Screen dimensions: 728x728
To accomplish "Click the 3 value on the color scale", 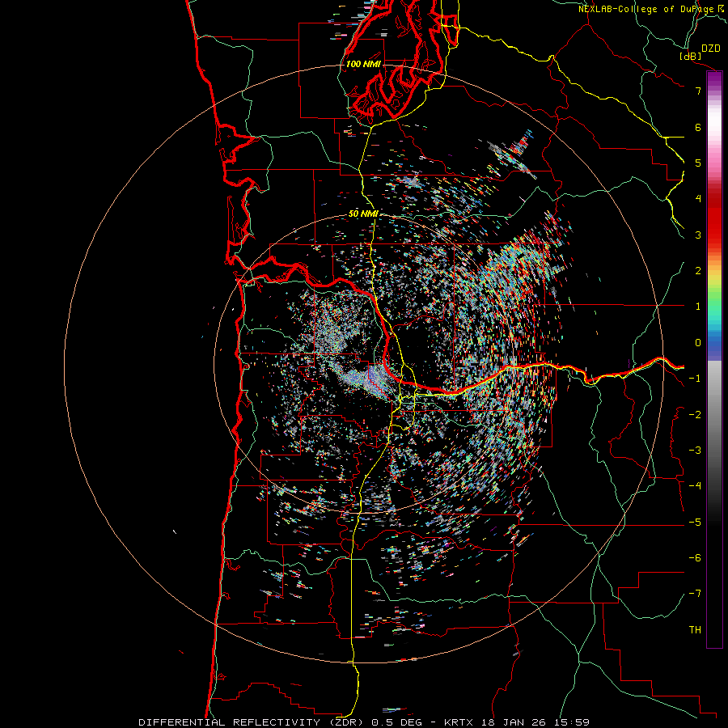I will [x=698, y=235].
